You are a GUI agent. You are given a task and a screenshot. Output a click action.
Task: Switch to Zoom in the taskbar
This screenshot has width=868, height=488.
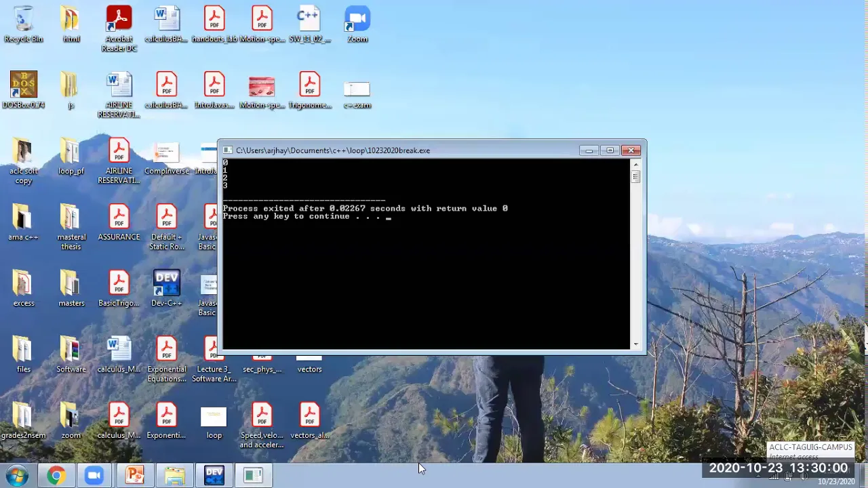(x=94, y=476)
